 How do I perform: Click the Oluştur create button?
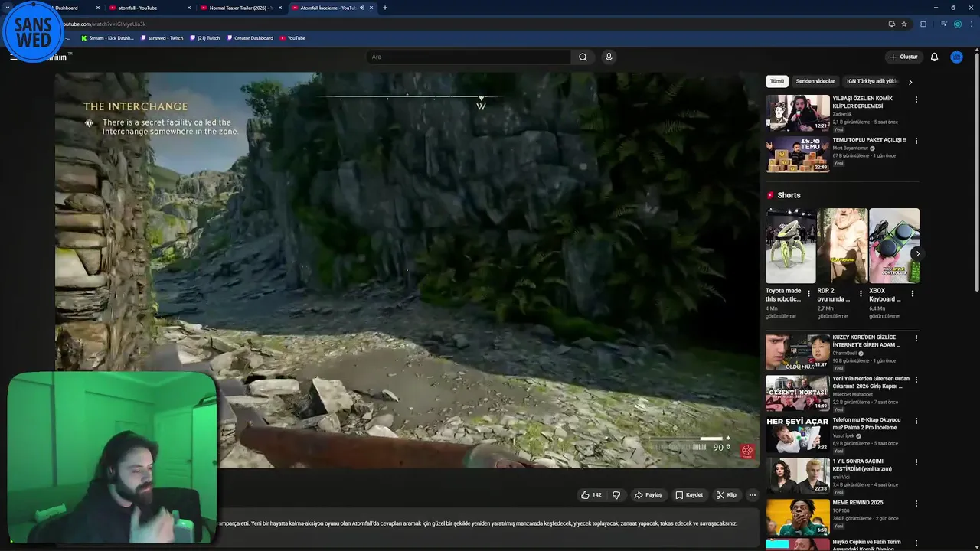(903, 57)
